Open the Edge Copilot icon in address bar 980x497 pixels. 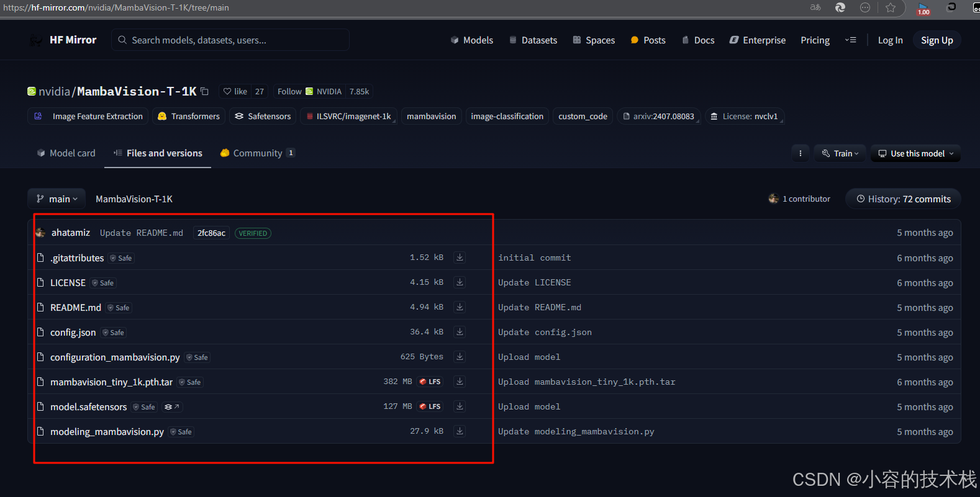tap(840, 7)
